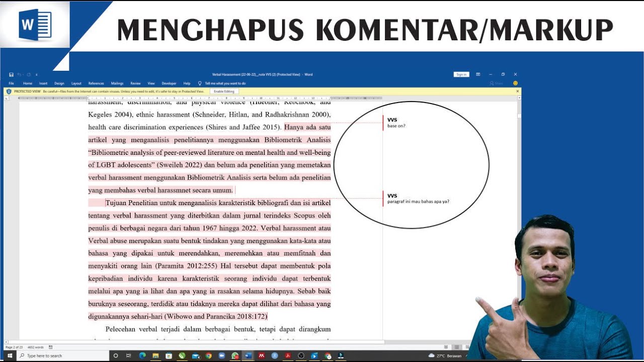Click the Cortana circle icon on taskbar
Viewport: 644px width, 362px height.
tap(116, 355)
